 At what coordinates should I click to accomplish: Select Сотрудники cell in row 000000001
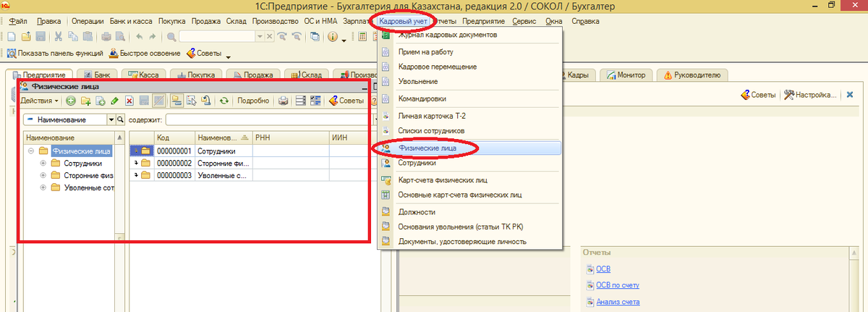[223, 151]
